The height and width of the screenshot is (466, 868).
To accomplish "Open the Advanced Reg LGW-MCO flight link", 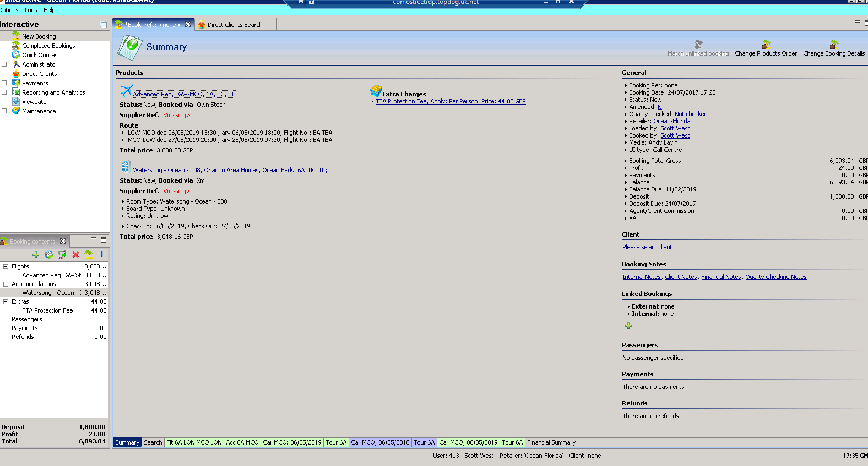I will tap(185, 94).
